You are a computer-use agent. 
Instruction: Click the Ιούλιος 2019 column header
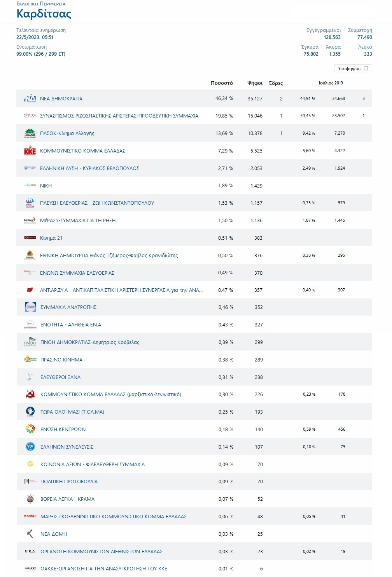click(x=331, y=83)
